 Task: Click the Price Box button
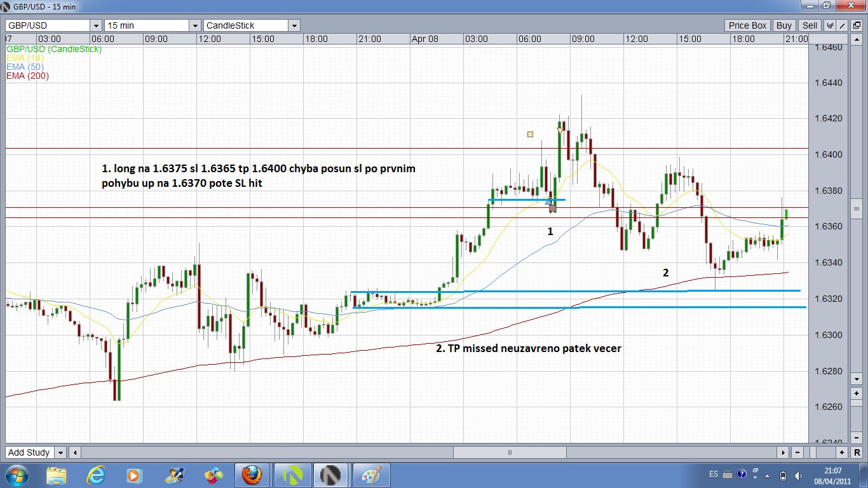[x=747, y=25]
